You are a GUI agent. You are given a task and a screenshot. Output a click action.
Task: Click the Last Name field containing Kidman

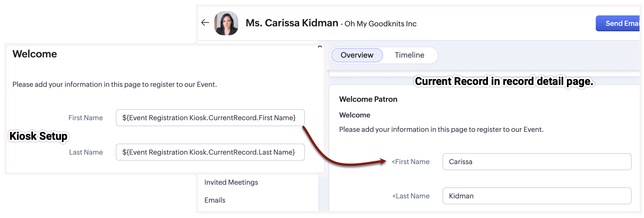click(537, 196)
